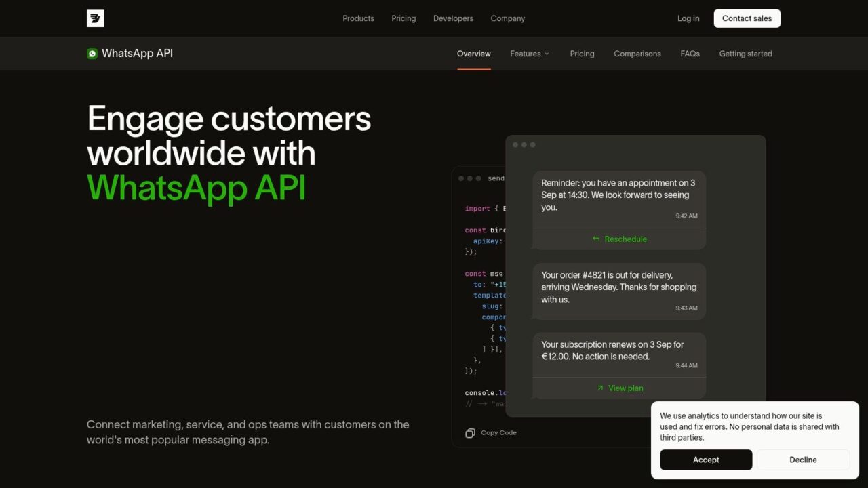Click the Reschedule button in chat

coord(619,239)
